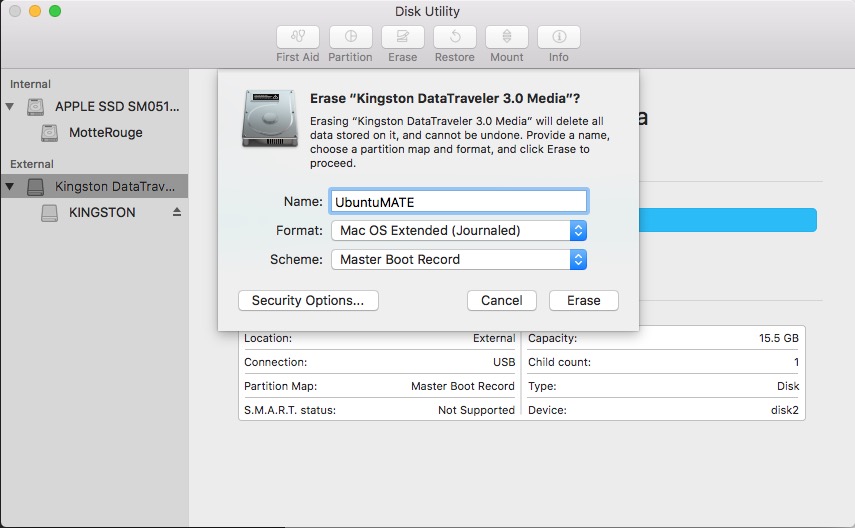Screen dimensions: 855x528
Task: Click the External location value
Action: coord(493,338)
